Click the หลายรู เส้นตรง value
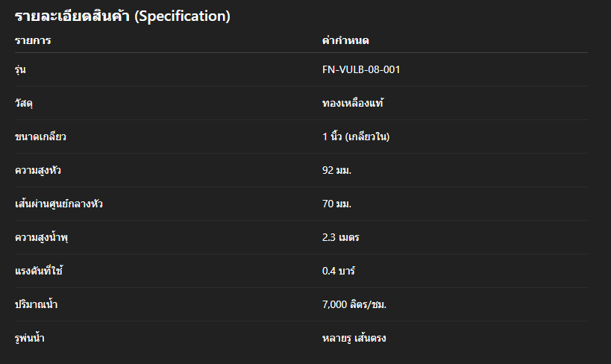This screenshot has width=611, height=364. (x=354, y=338)
